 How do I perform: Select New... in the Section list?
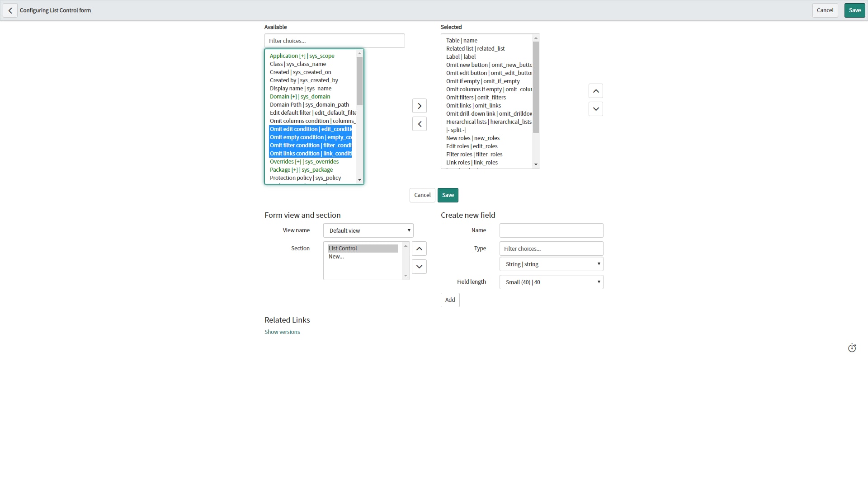336,257
